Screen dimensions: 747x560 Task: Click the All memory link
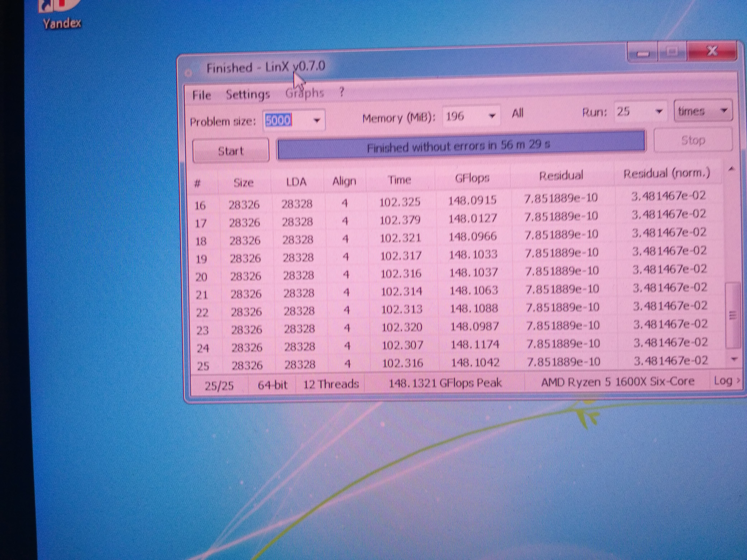517,113
